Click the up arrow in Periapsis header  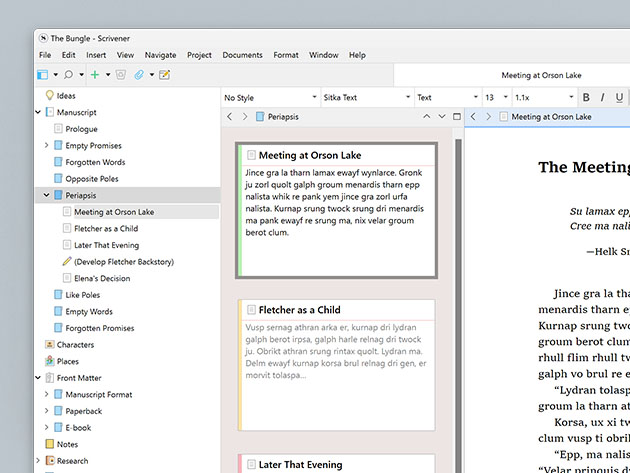click(427, 117)
